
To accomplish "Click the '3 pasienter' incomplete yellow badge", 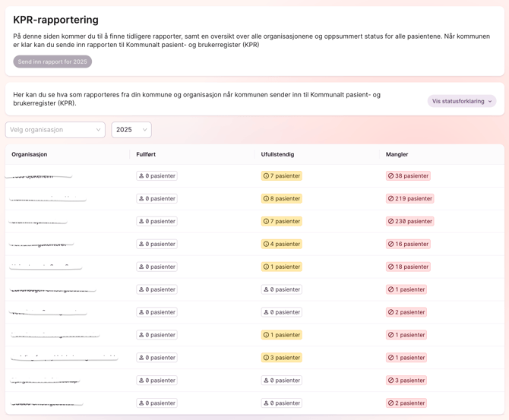I will [282, 358].
